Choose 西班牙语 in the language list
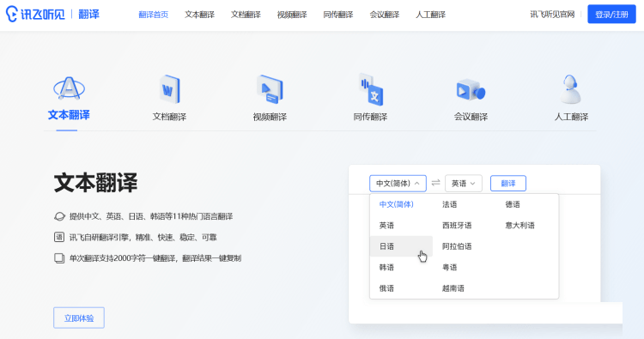The image size is (644, 339). 457,226
